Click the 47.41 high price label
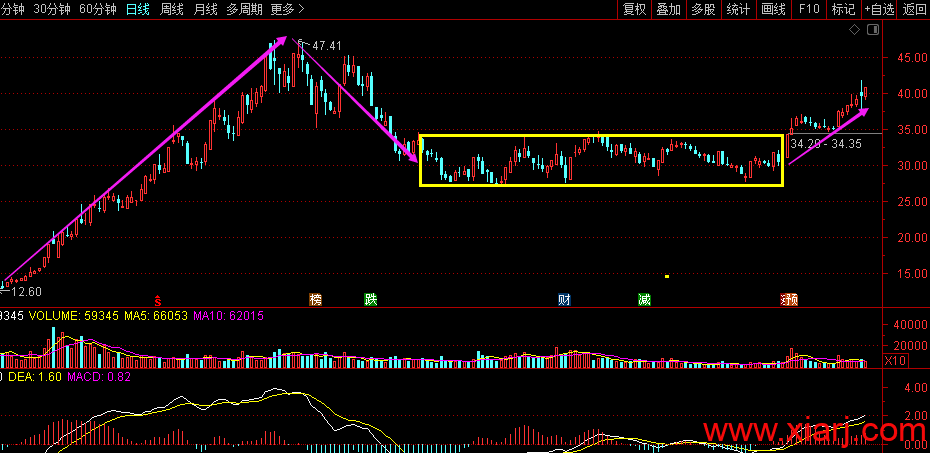Image resolution: width=930 pixels, height=453 pixels. pyautogui.click(x=327, y=46)
